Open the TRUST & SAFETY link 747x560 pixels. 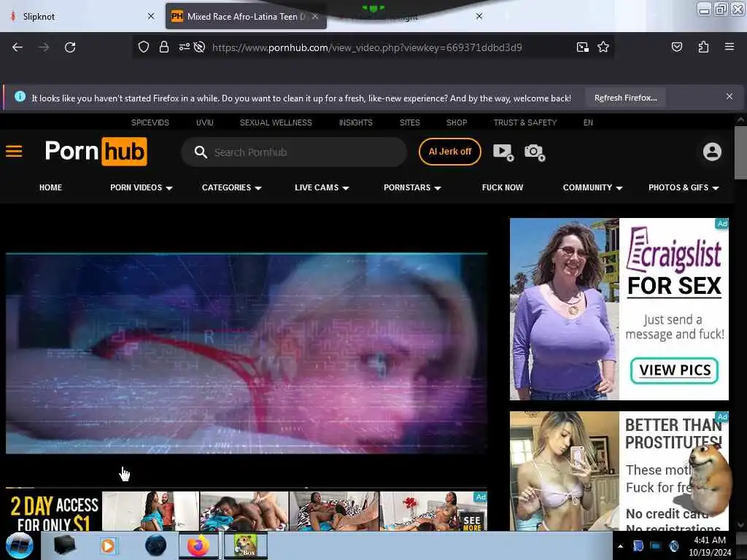pyautogui.click(x=525, y=122)
